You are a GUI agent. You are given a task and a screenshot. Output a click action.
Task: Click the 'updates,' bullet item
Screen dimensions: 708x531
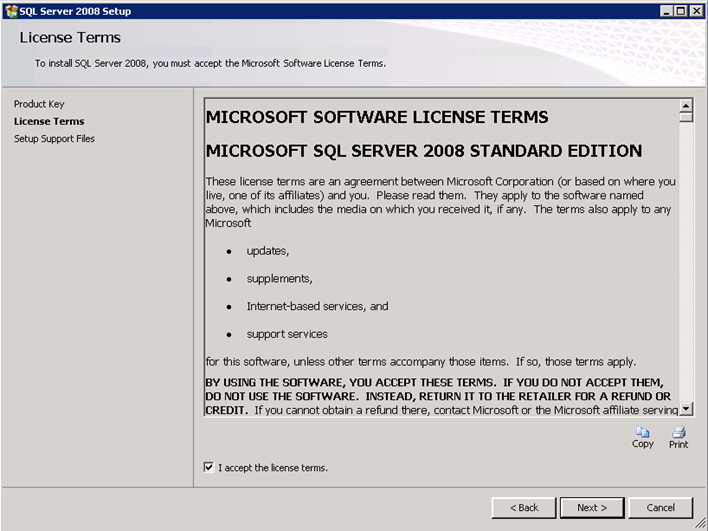[267, 251]
